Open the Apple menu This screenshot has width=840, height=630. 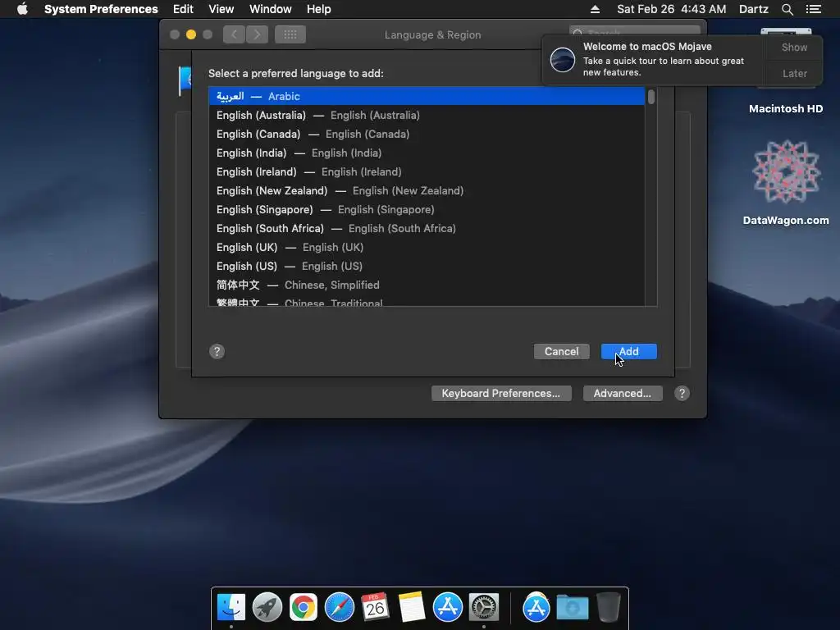22,9
